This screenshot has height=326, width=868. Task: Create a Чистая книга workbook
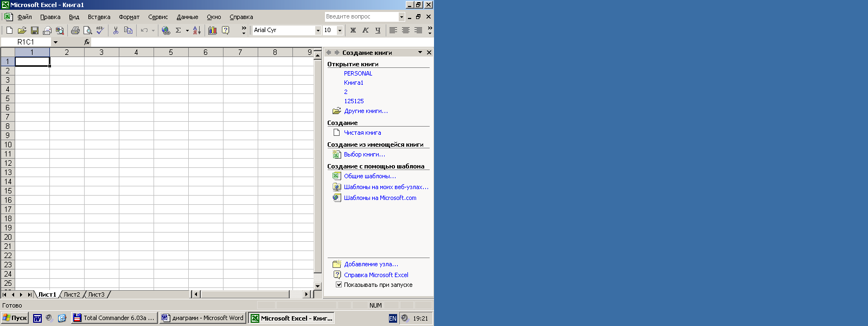[x=362, y=133]
